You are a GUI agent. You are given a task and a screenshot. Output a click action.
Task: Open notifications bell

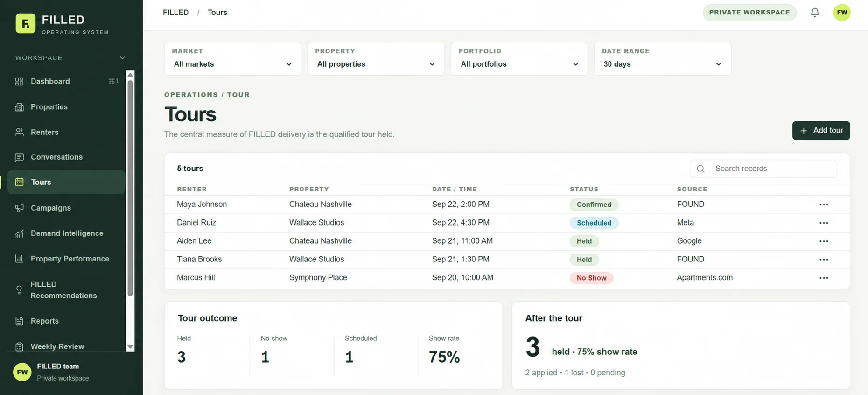(815, 13)
